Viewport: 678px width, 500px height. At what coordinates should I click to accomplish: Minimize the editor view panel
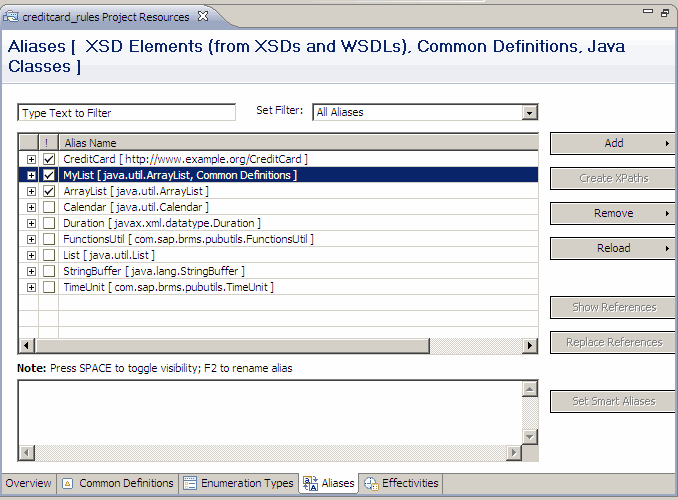[645, 13]
